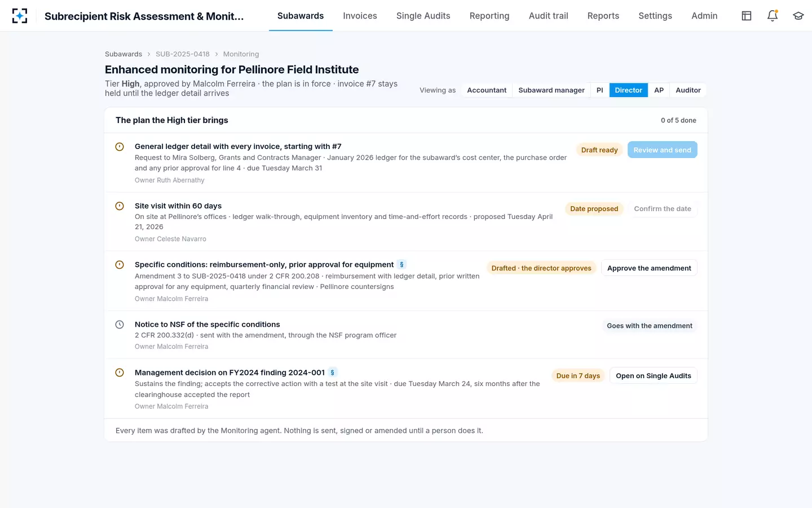Viewport: 812px width, 508px height.
Task: Click Open on Single Audits button
Action: coord(654,376)
